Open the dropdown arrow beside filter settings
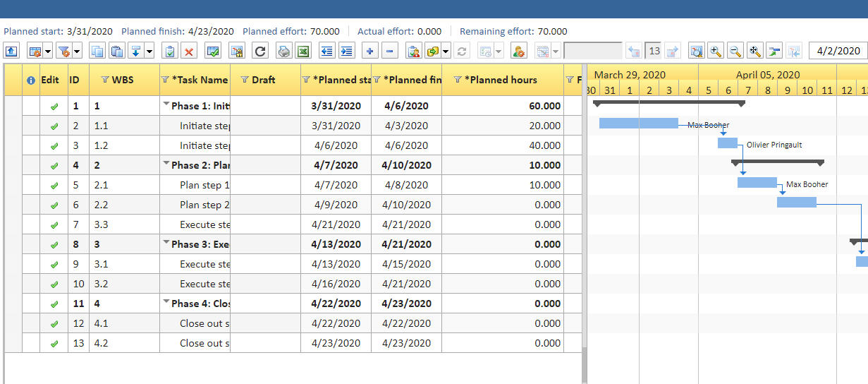The width and height of the screenshot is (868, 384). click(77, 51)
